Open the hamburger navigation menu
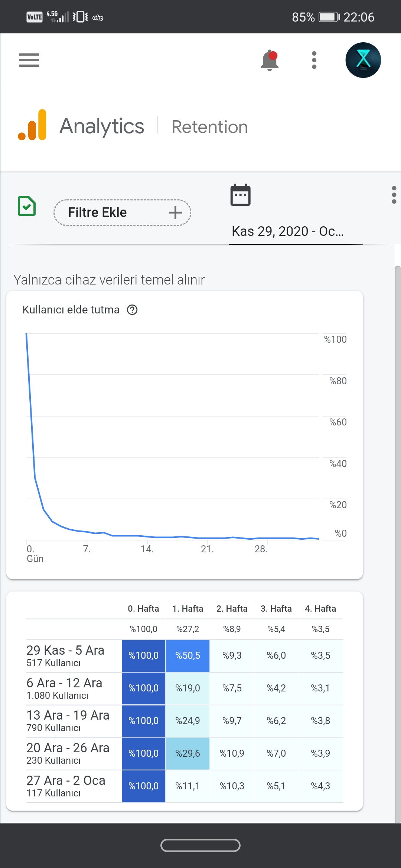Viewport: 401px width, 868px height. click(x=29, y=60)
